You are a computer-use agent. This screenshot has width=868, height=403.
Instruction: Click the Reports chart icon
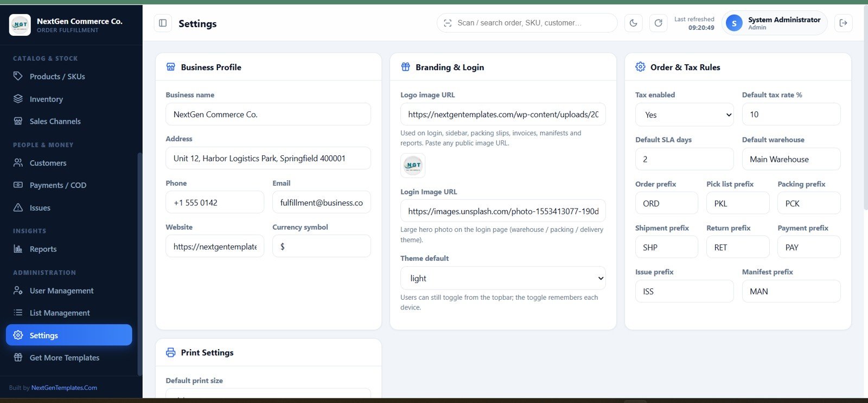click(x=18, y=249)
